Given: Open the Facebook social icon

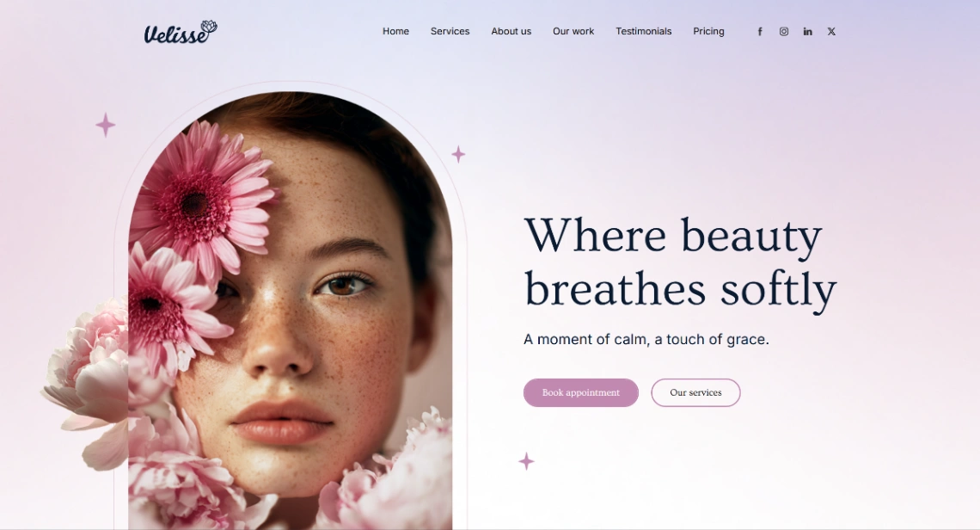Looking at the screenshot, I should pyautogui.click(x=760, y=31).
